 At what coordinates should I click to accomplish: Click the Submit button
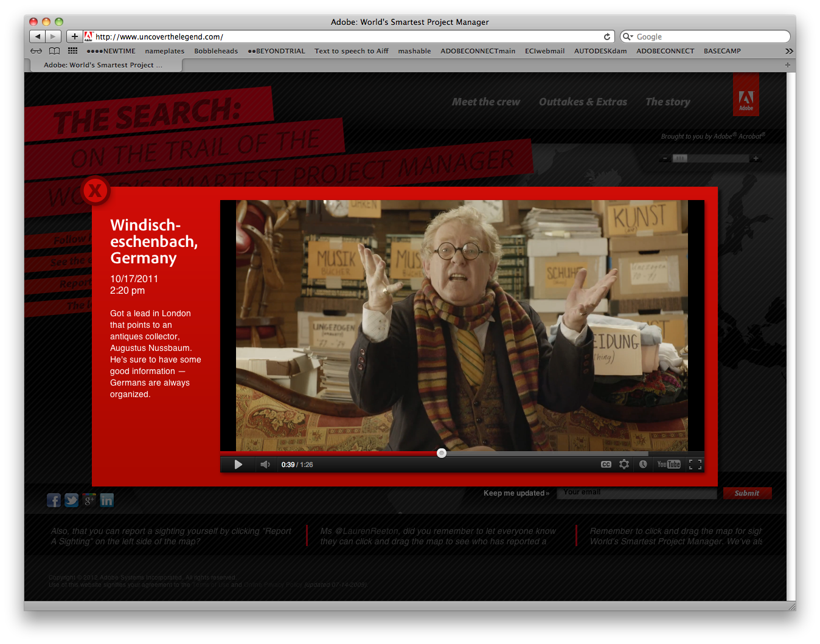(x=747, y=493)
